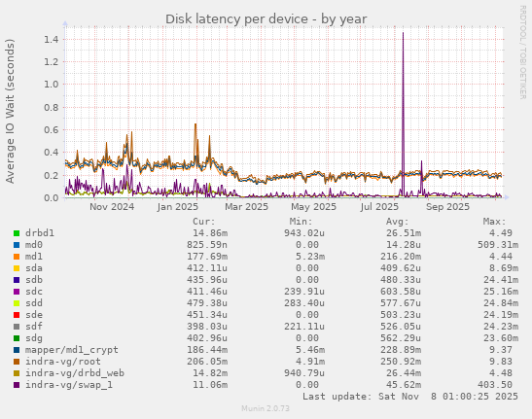
Task: Click the 1.4 y-axis value
Action: [52, 40]
